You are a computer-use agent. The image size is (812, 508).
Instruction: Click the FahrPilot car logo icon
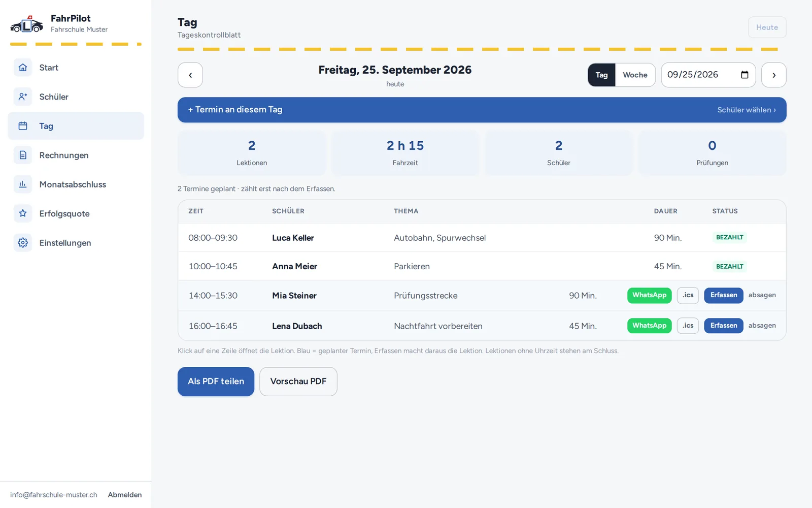pos(27,24)
